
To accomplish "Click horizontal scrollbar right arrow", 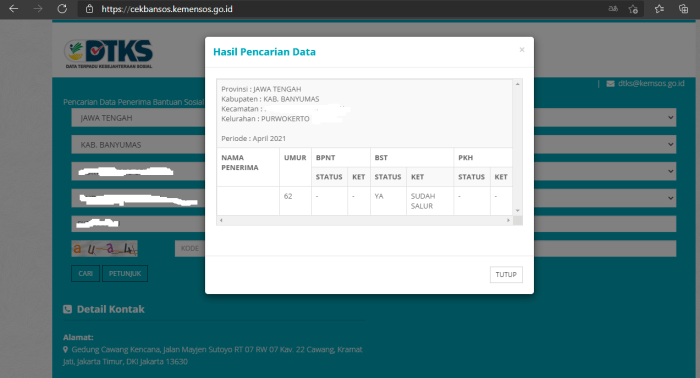I will [x=508, y=220].
